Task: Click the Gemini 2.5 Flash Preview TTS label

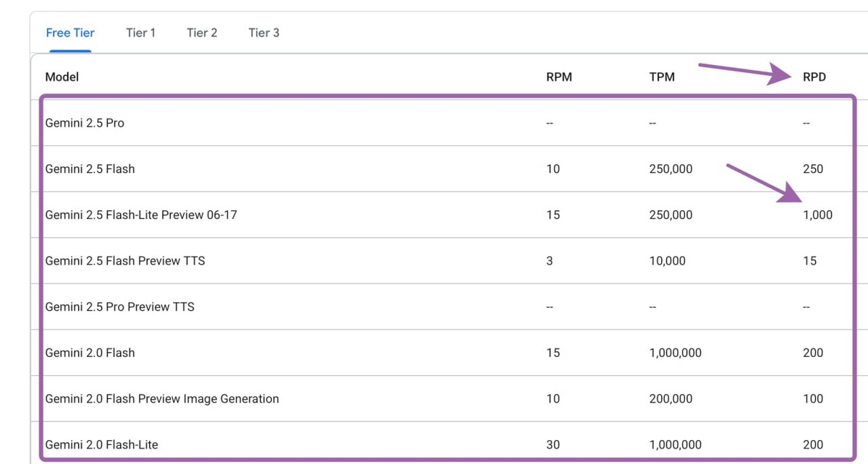Action: pyautogui.click(x=125, y=261)
